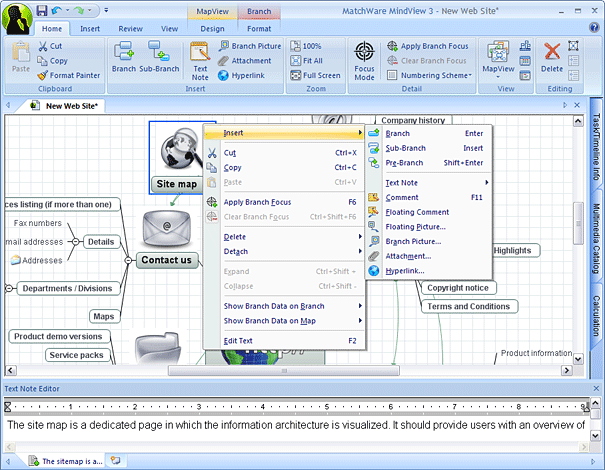Choose Hyperlink... in the Insert submenu
The height and width of the screenshot is (470, 605).
click(x=429, y=271)
